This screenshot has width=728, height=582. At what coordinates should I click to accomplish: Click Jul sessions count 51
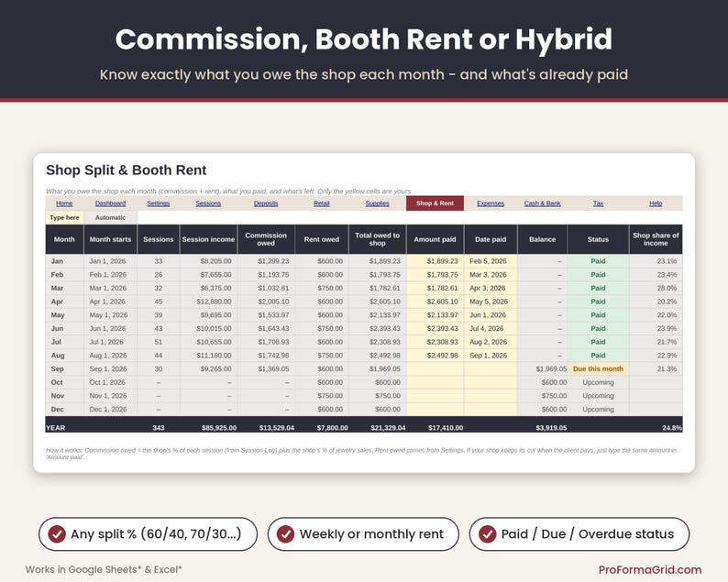[x=159, y=342]
